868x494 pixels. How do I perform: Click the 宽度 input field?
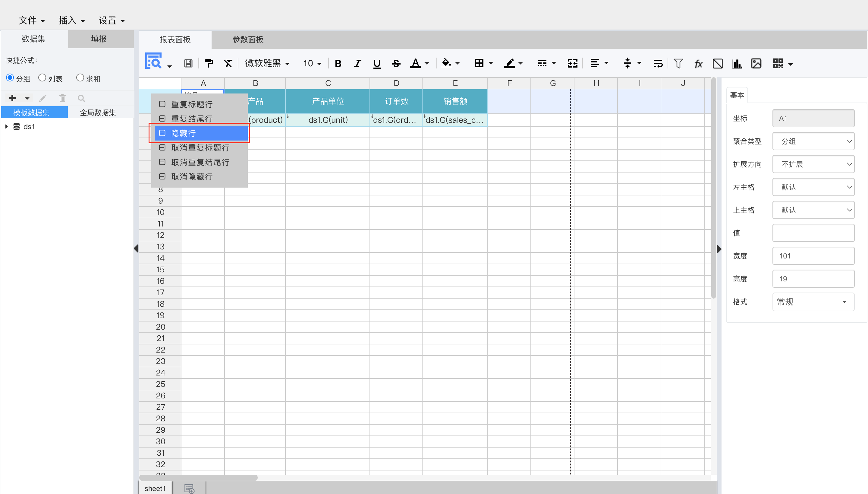(813, 256)
